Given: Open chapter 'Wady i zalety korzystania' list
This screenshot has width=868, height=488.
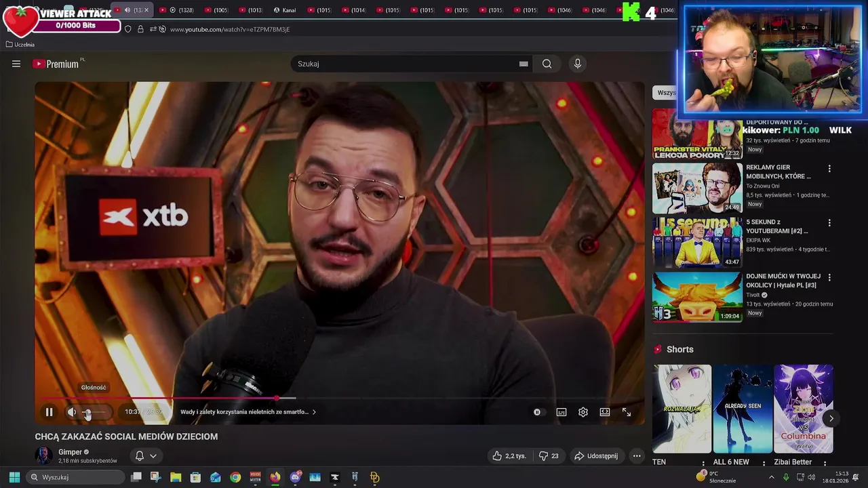Looking at the screenshot, I should 248,412.
